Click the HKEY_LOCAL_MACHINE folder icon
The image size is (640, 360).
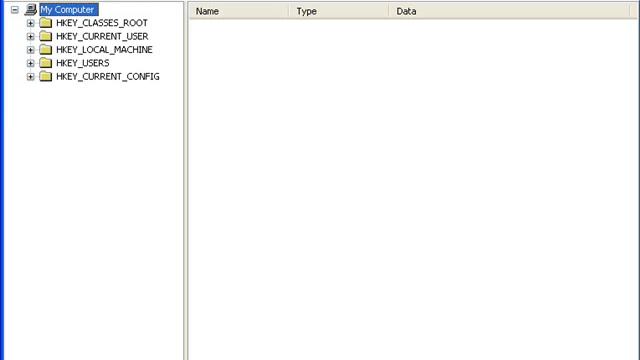click(x=46, y=50)
